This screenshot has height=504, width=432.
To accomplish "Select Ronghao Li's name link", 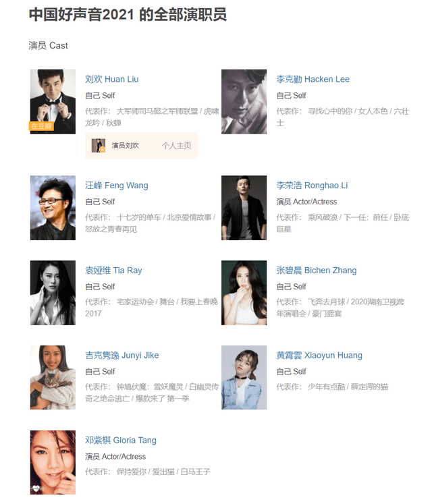I will [312, 186].
